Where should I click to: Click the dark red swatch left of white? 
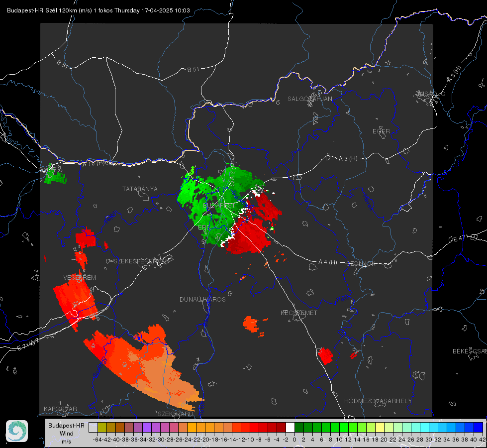(282, 427)
